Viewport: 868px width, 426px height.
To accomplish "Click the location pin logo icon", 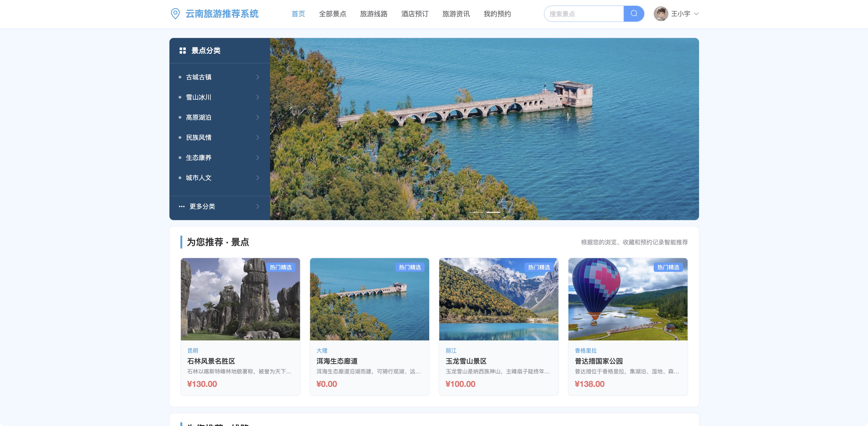I will pyautogui.click(x=175, y=14).
